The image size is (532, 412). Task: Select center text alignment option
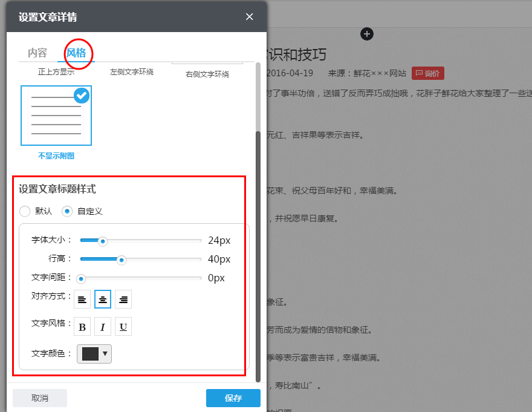coord(102,299)
